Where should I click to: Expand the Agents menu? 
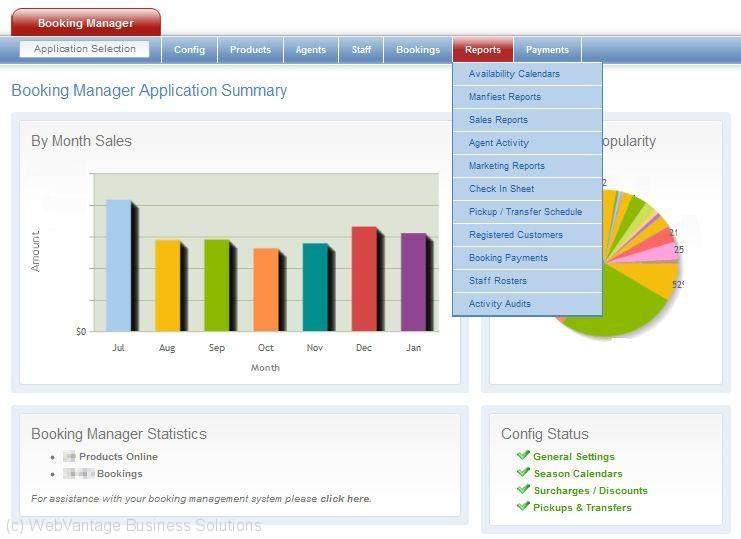pyautogui.click(x=310, y=50)
